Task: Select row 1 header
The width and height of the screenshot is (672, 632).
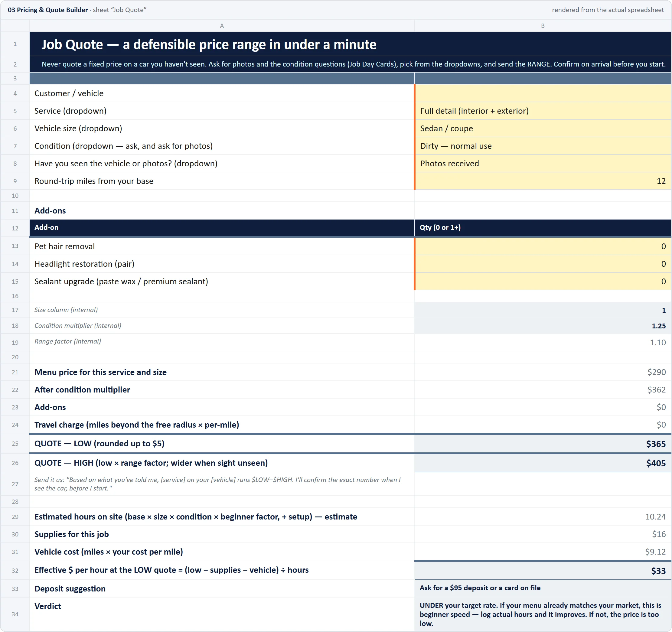Action: click(15, 44)
